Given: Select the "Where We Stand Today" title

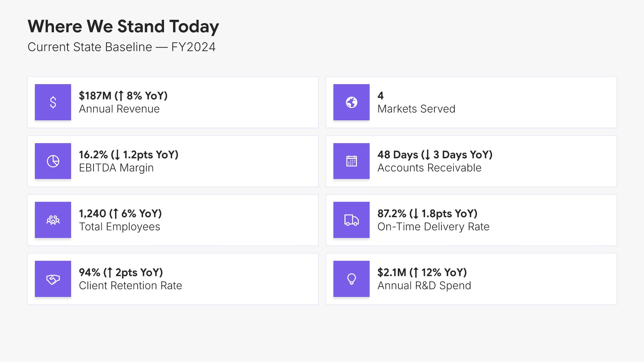Looking at the screenshot, I should tap(123, 26).
